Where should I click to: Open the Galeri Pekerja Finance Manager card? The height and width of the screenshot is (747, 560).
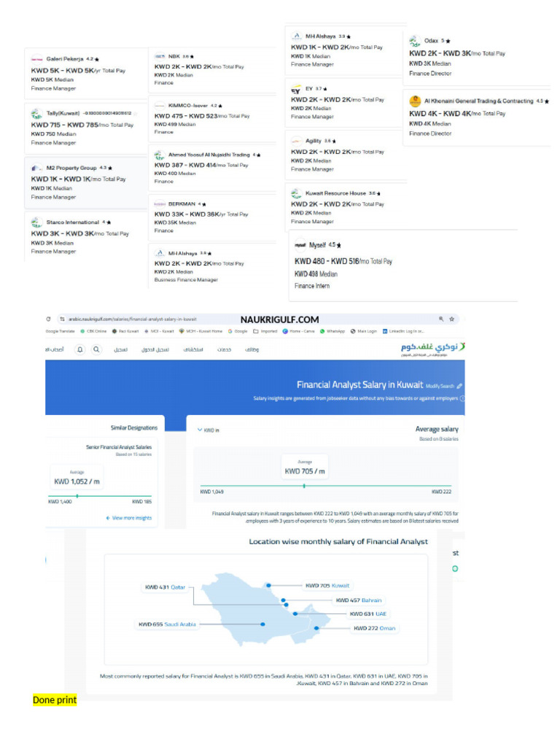pyautogui.click(x=86, y=74)
